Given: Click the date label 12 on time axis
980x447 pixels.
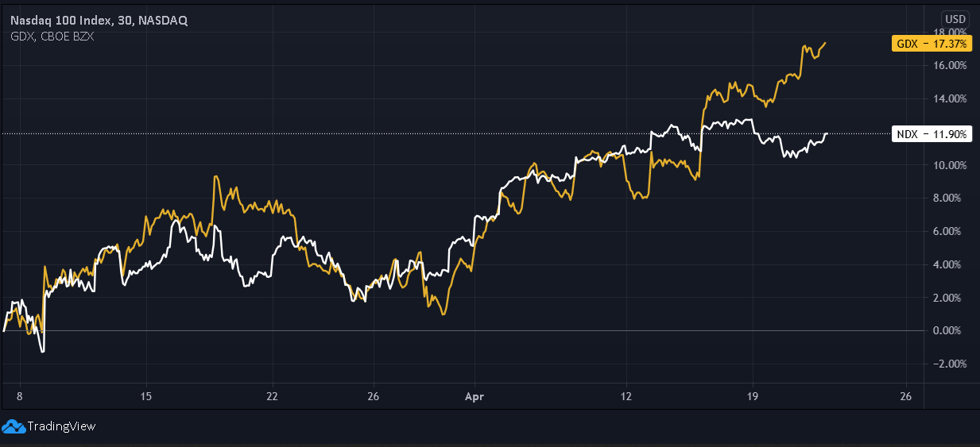Looking at the screenshot, I should 626,395.
